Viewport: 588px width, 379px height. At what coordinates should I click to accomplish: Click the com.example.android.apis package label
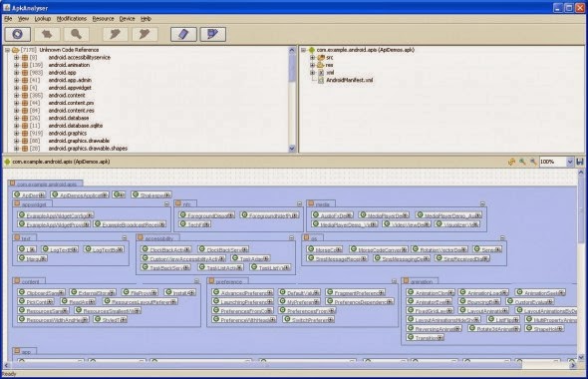47,184
